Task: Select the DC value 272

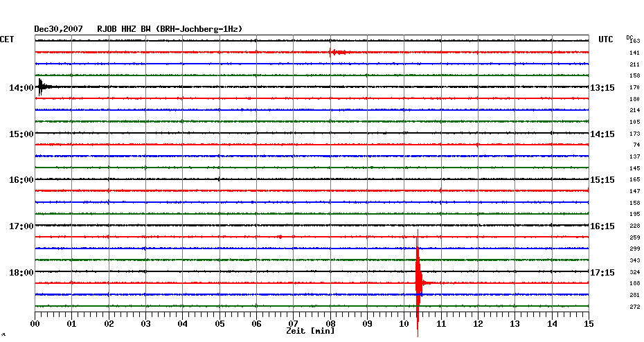Action: (634, 307)
